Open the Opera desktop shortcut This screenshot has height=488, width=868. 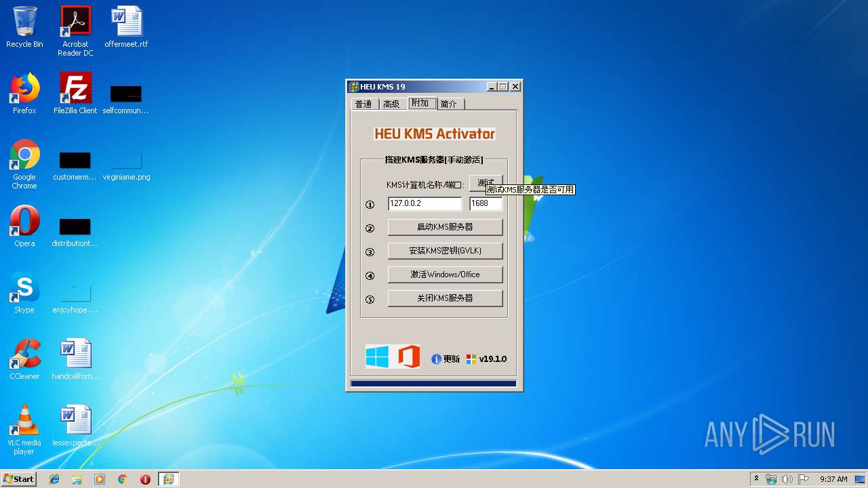click(x=24, y=226)
